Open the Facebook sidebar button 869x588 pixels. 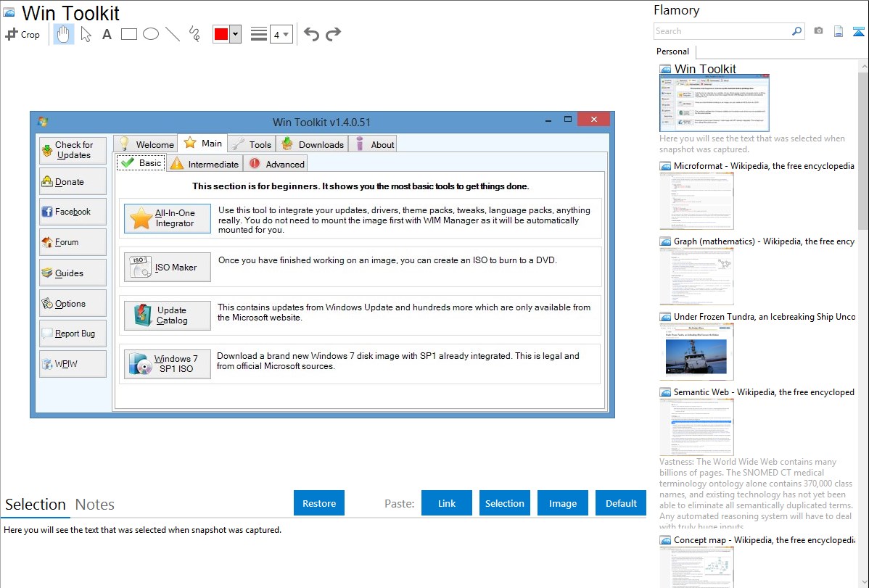[x=73, y=212]
